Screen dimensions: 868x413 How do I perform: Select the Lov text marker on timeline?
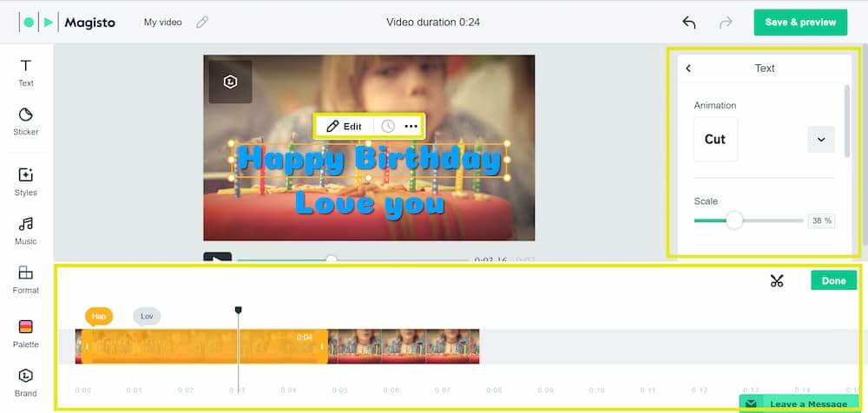[147, 317]
